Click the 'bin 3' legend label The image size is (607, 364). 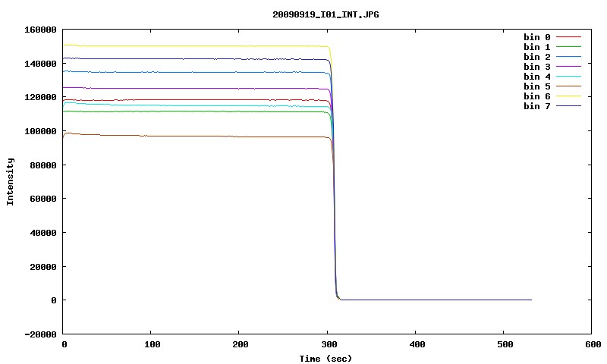537,67
